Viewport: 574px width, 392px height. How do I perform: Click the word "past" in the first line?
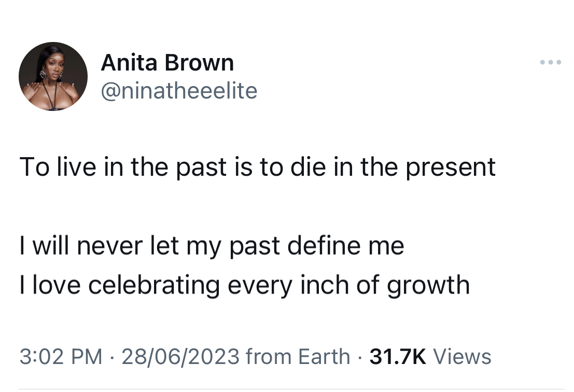pos(202,167)
